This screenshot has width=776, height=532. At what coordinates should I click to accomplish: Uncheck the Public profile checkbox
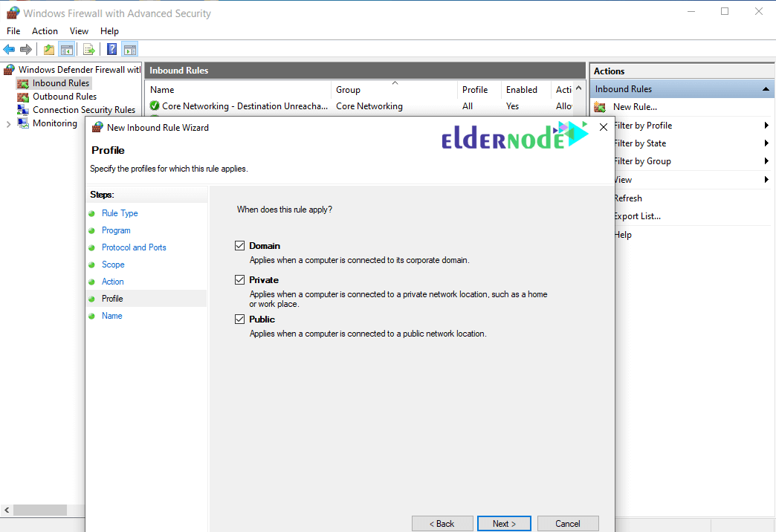click(239, 319)
